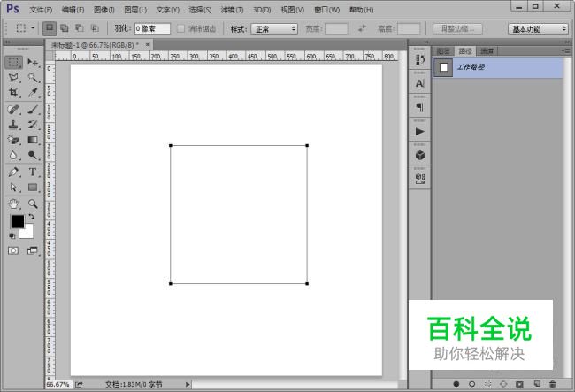Screen dimensions: 575x392
Task: Select the Eyedropper tool
Action: (33, 92)
